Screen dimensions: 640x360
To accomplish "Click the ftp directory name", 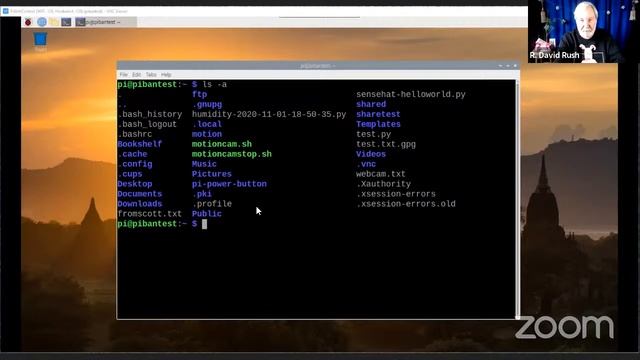I will [200, 94].
